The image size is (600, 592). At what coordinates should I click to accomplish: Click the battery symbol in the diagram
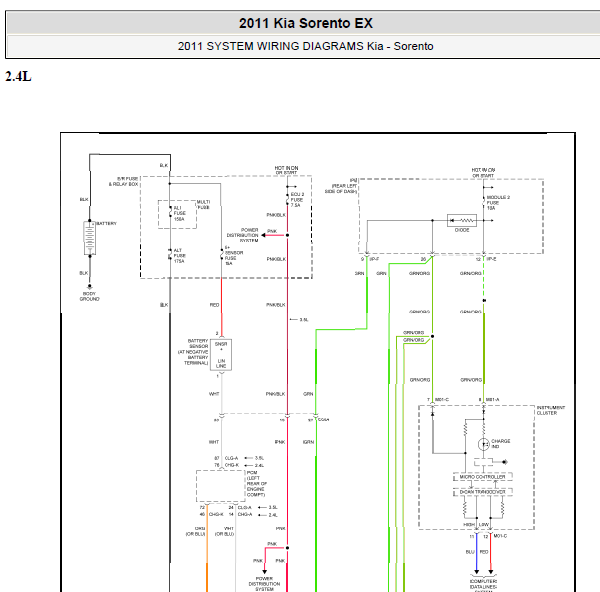pyautogui.click(x=90, y=238)
